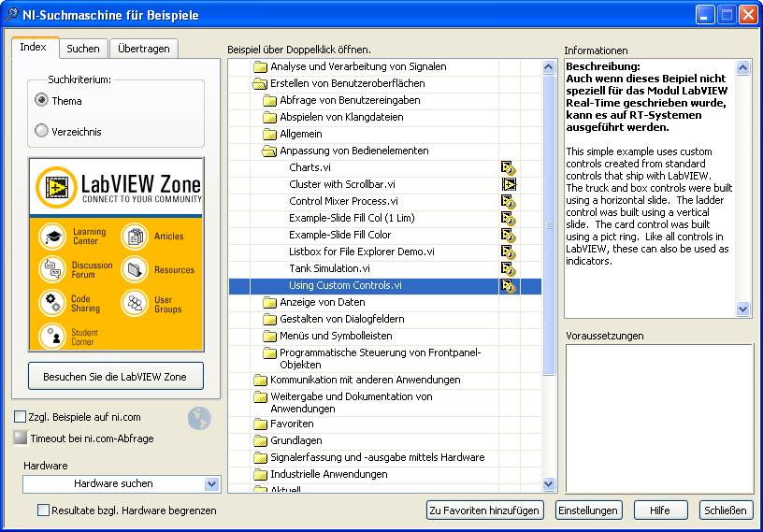Click the example list vertical scrollbar thumb
763x532 pixels.
(549, 225)
